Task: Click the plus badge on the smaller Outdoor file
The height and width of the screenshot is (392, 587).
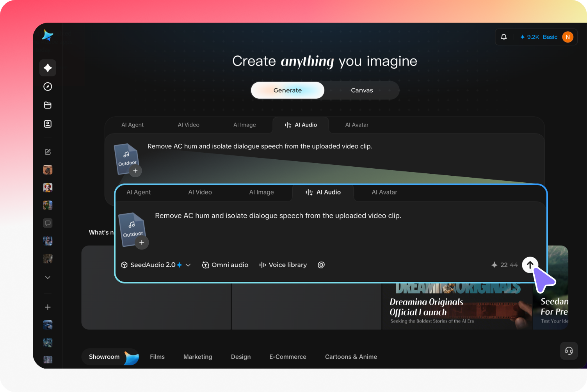Action: (x=135, y=171)
